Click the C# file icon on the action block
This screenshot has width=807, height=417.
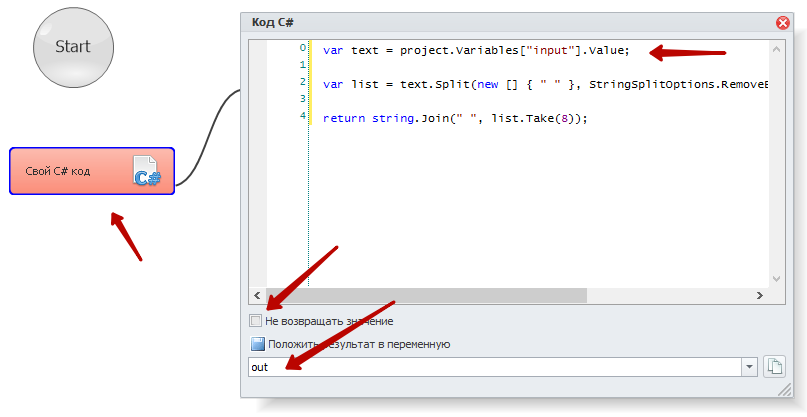[147, 171]
